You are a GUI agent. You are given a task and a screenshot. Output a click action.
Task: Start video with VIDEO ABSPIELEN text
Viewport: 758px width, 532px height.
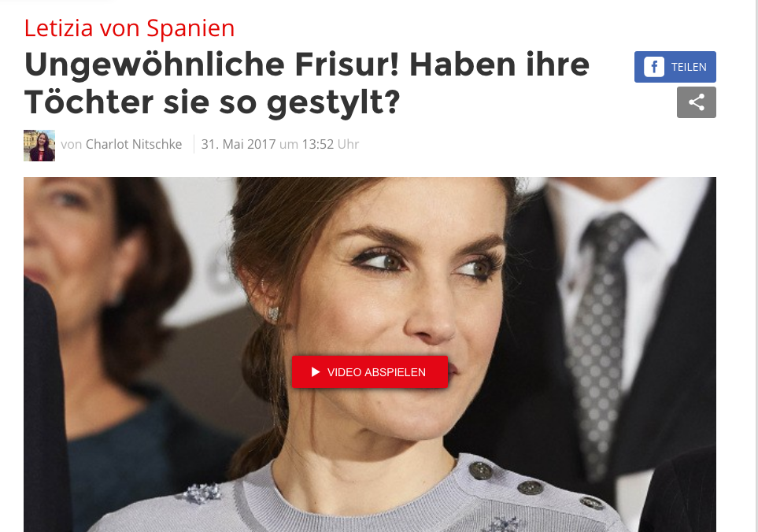(x=376, y=372)
